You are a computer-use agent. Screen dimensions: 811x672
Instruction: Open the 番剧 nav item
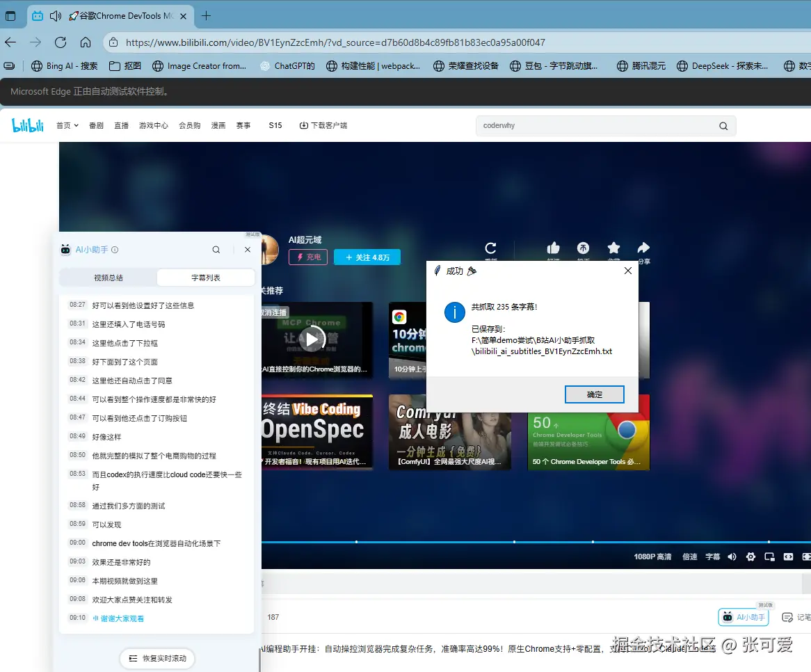click(96, 125)
